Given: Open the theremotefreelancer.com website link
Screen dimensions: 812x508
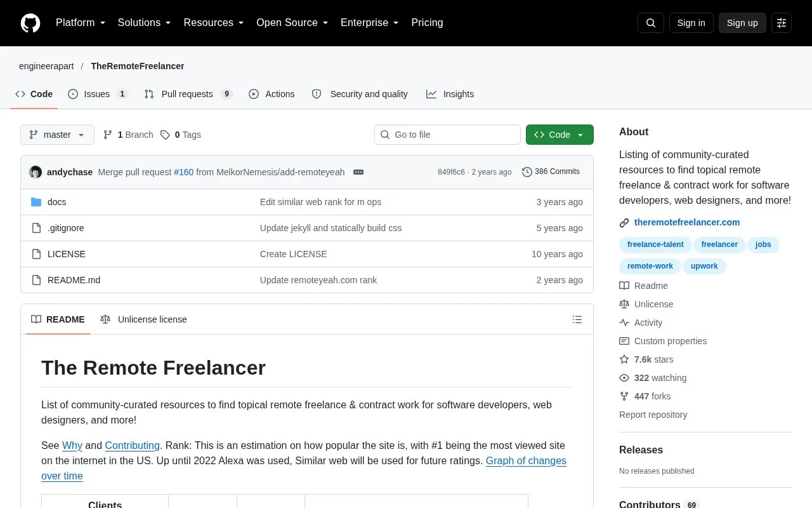Looking at the screenshot, I should click(687, 222).
